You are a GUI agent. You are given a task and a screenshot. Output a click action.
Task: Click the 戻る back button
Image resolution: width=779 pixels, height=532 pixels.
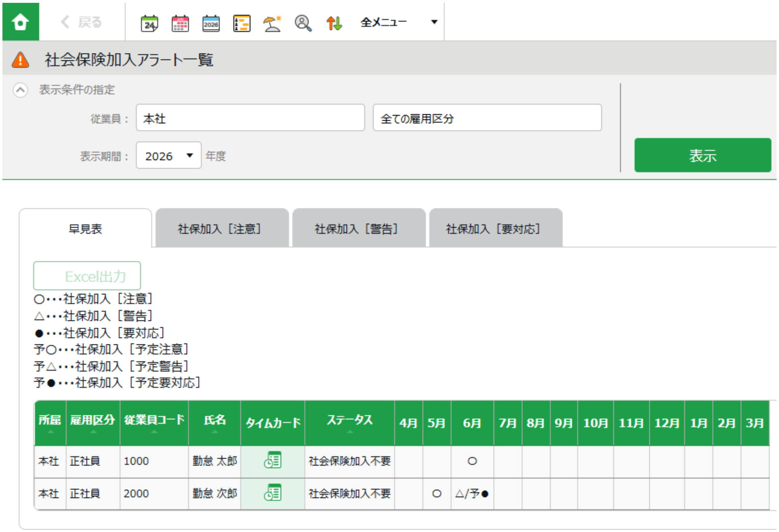coord(81,22)
